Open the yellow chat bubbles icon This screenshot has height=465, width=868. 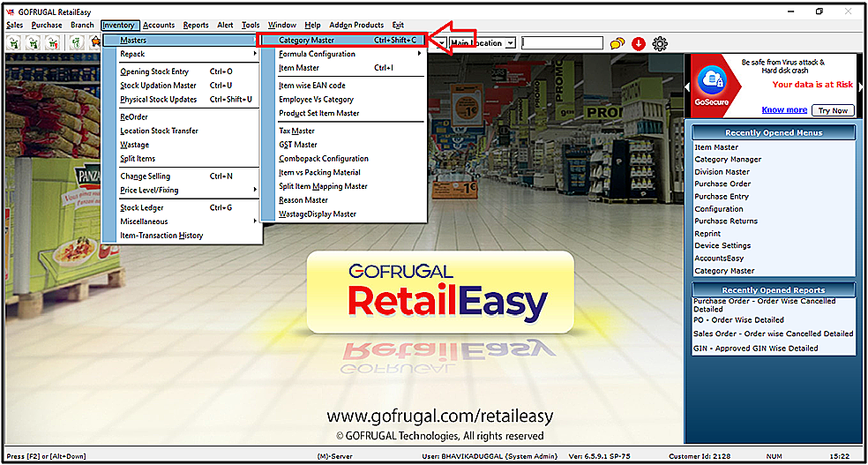[x=617, y=43]
